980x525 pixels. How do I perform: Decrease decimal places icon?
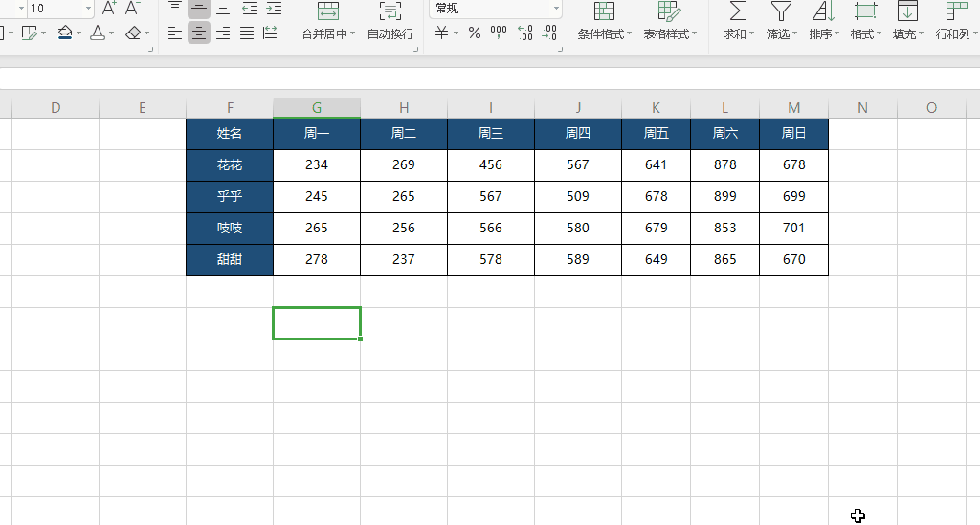click(549, 33)
